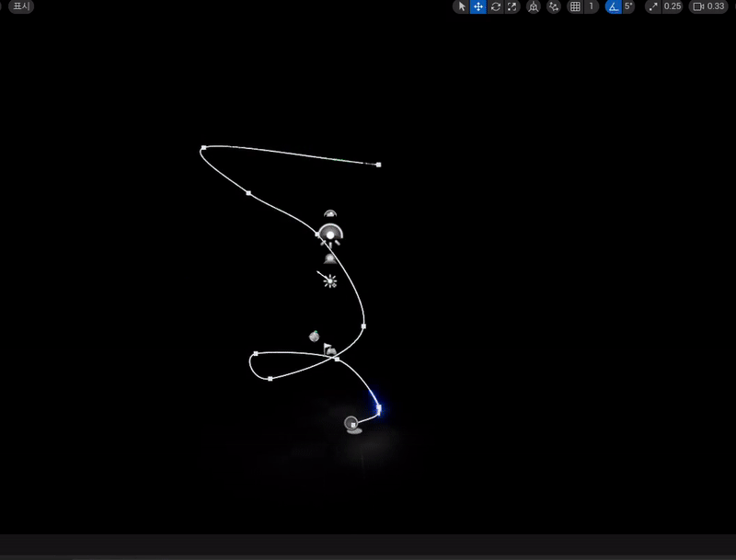Toggle grid snapping on or off
The image size is (736, 560).
(x=576, y=6)
